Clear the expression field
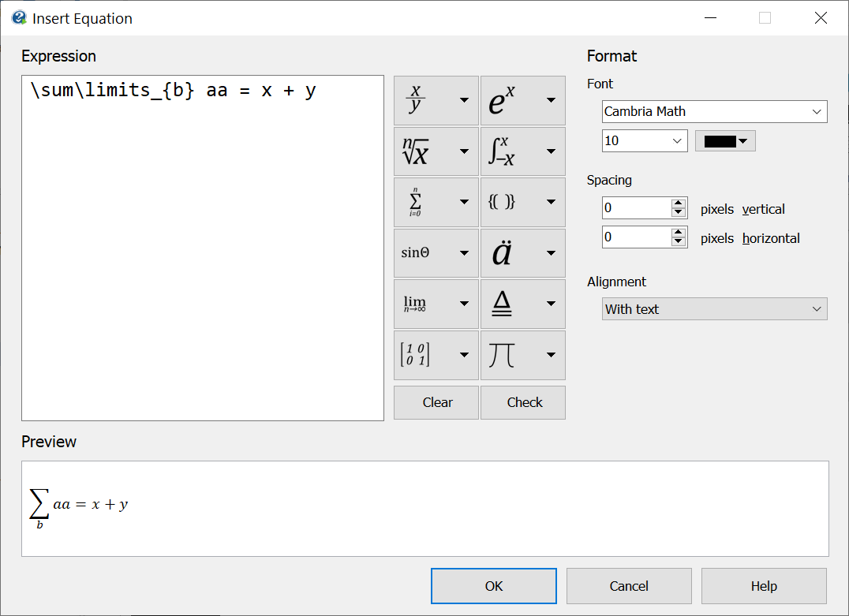Screen dimensions: 849x616 pos(436,402)
